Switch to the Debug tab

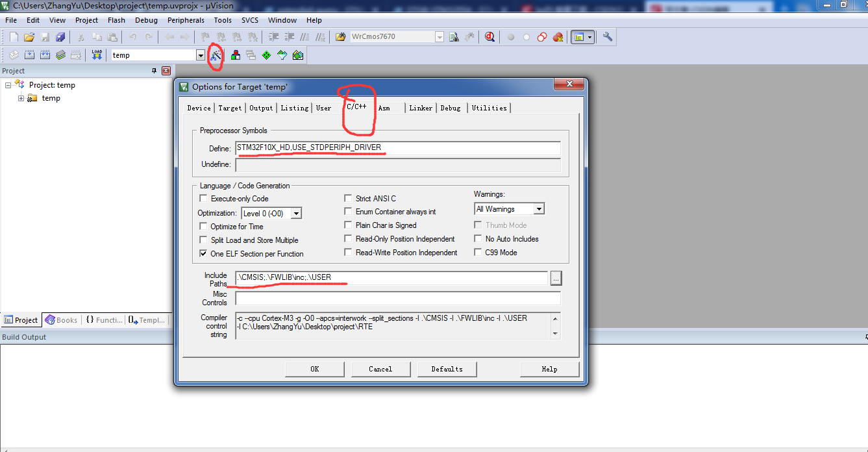click(x=451, y=108)
